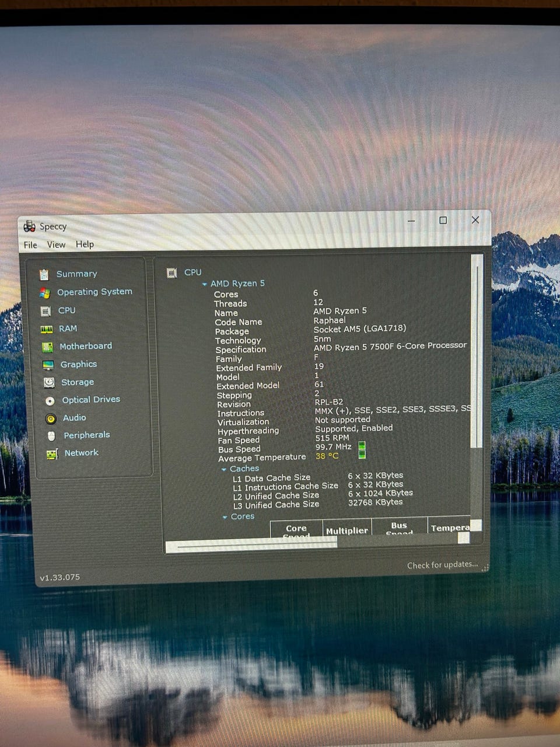Click the Network card icon
The height and width of the screenshot is (747, 560).
[52, 454]
